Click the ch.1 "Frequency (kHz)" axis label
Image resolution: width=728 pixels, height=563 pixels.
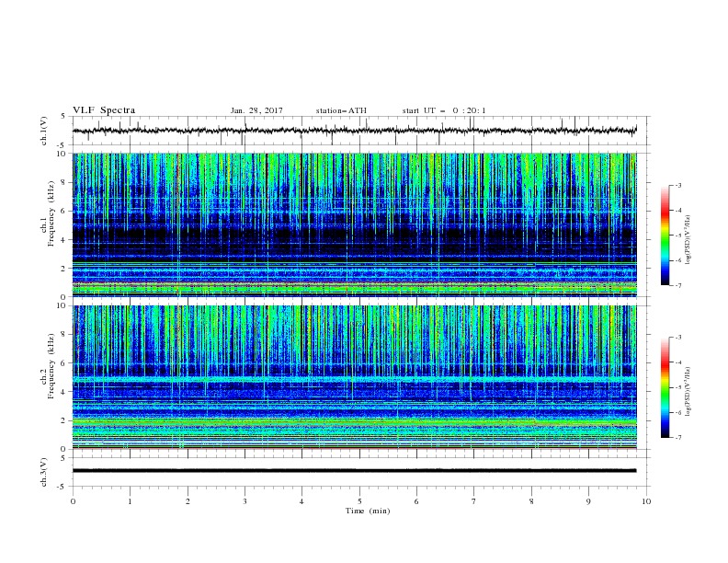[51, 214]
